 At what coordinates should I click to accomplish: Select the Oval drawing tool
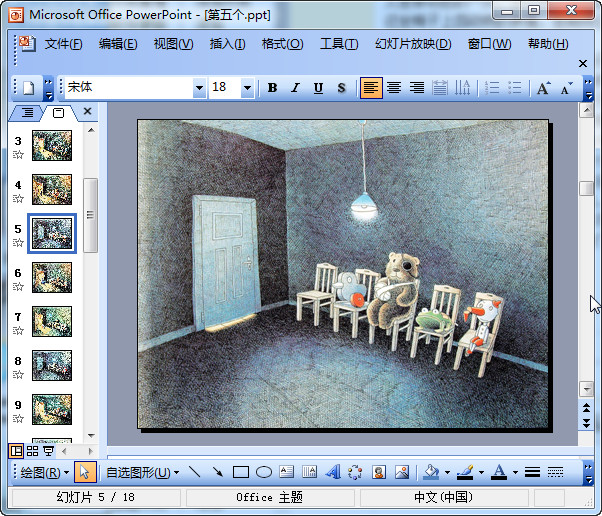tap(264, 472)
